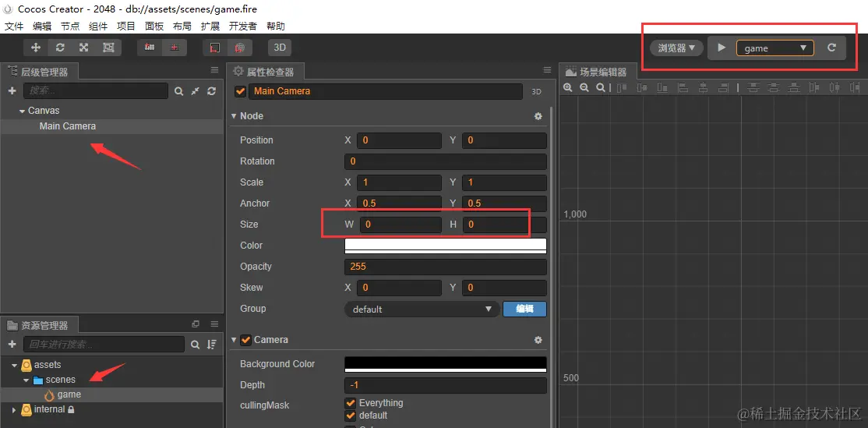868x428 pixels.
Task: Align selected nodes to bottom
Action: [662, 87]
